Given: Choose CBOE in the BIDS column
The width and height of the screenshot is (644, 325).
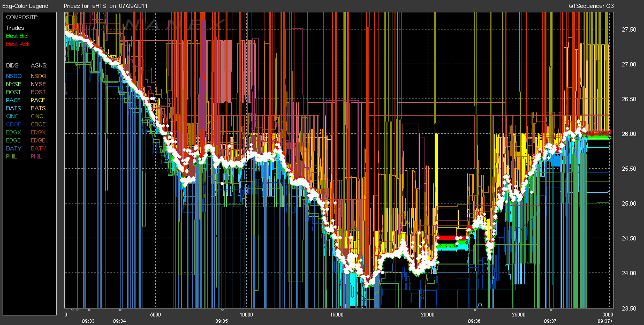Looking at the screenshot, I should [x=14, y=124].
